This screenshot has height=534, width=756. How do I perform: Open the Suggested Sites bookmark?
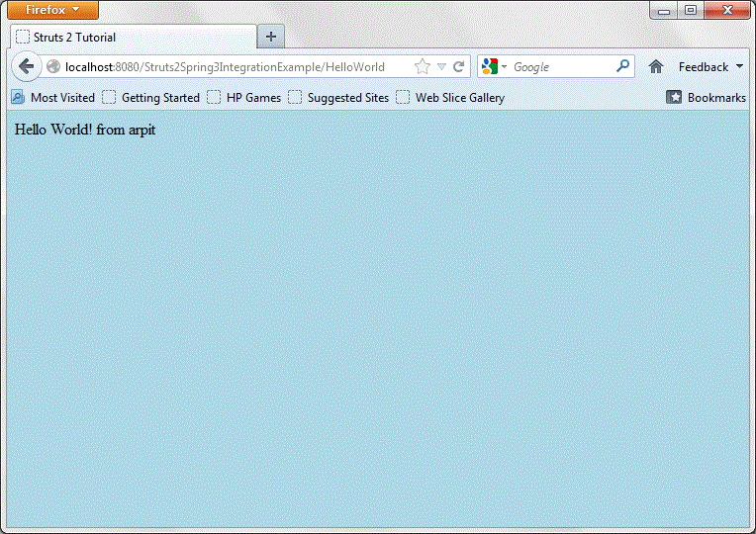tap(338, 97)
